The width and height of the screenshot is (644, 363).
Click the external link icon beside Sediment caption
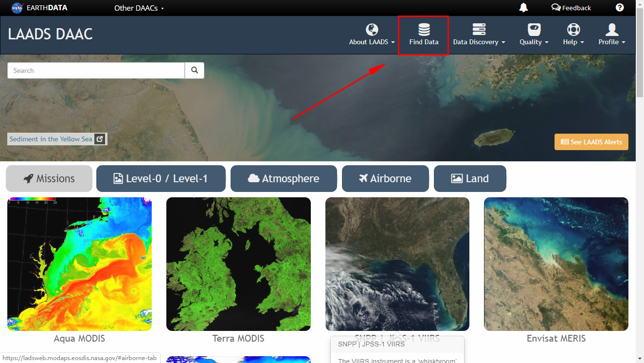[x=100, y=139]
